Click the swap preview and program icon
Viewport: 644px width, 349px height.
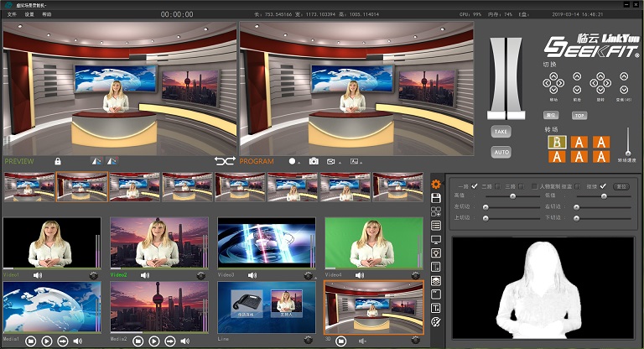tap(225, 161)
